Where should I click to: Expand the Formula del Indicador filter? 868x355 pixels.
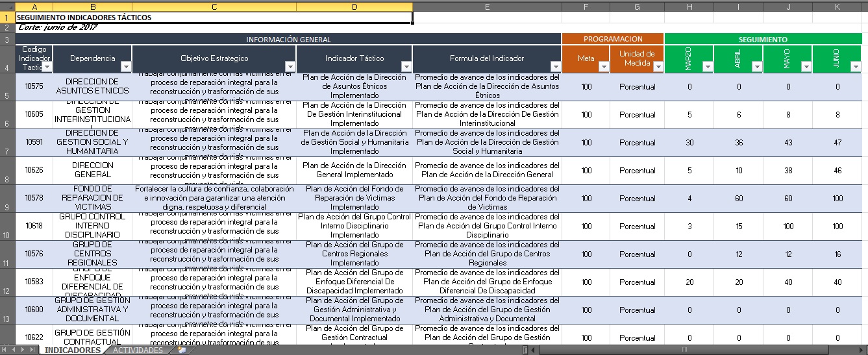coord(556,67)
